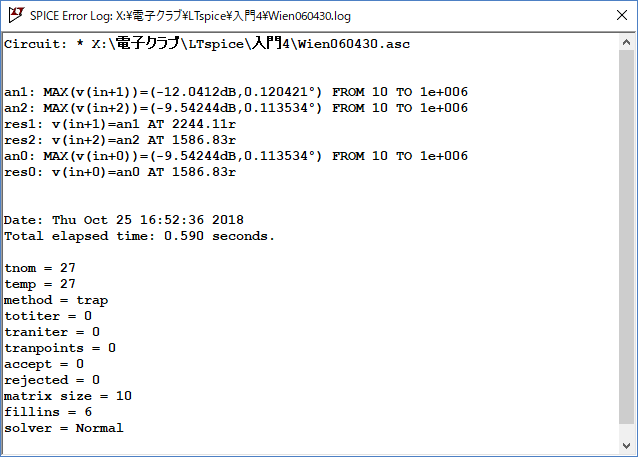Click the Circuit file path line
Viewport: 638px width, 457px height.
tap(207, 44)
